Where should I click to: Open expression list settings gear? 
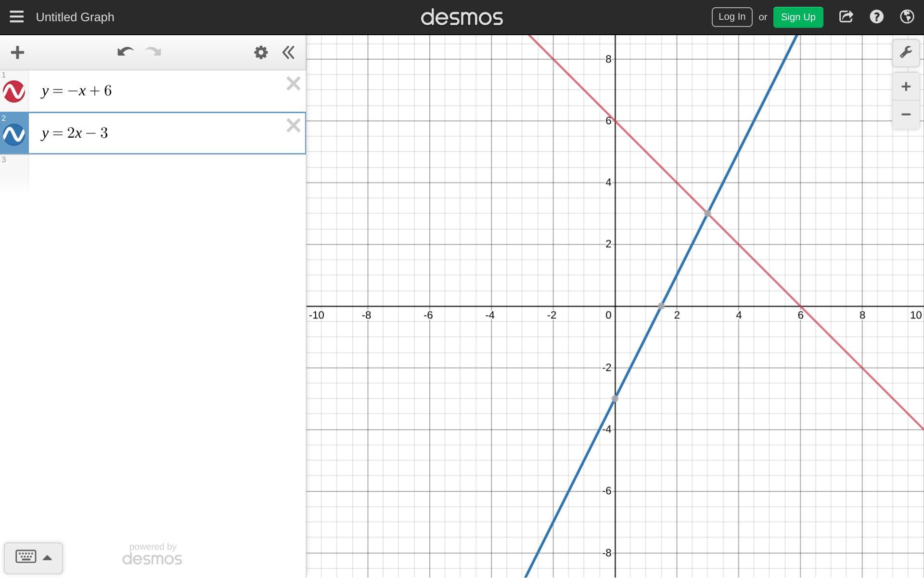point(261,53)
